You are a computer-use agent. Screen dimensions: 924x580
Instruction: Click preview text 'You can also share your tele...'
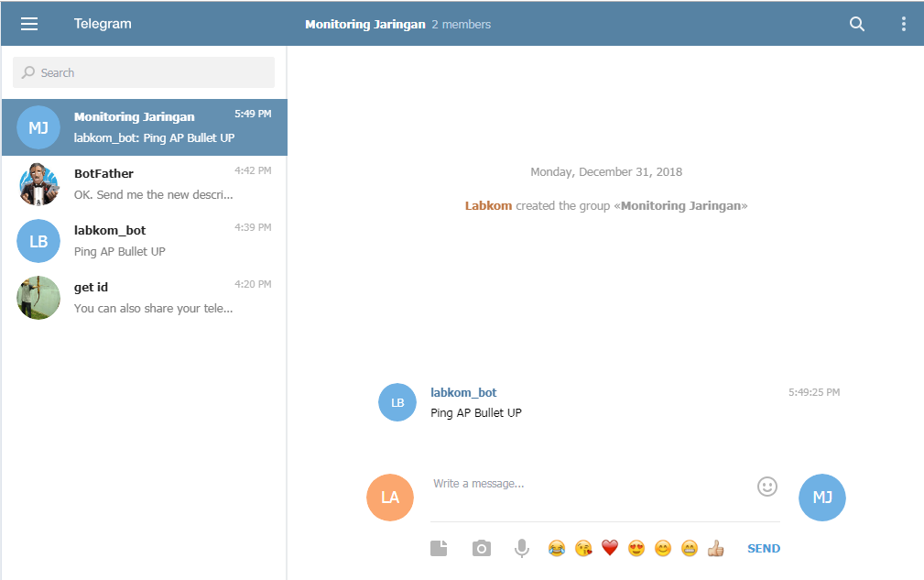[x=153, y=308]
